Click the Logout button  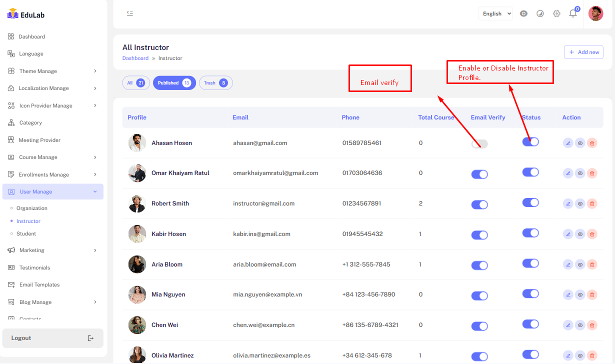coord(52,338)
